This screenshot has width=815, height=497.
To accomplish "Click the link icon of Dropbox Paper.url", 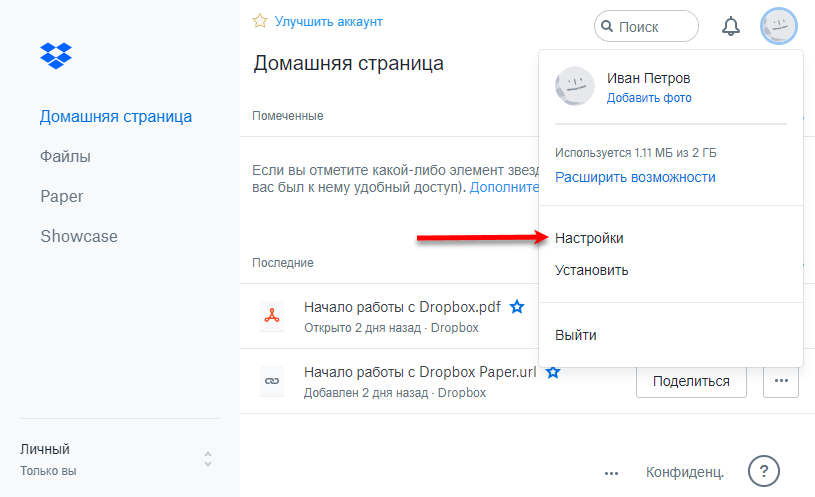I will (x=272, y=381).
